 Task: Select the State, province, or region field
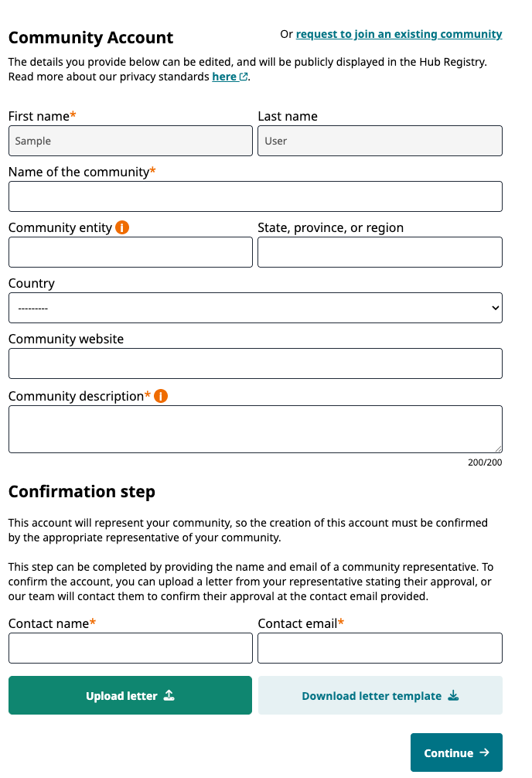tap(380, 252)
